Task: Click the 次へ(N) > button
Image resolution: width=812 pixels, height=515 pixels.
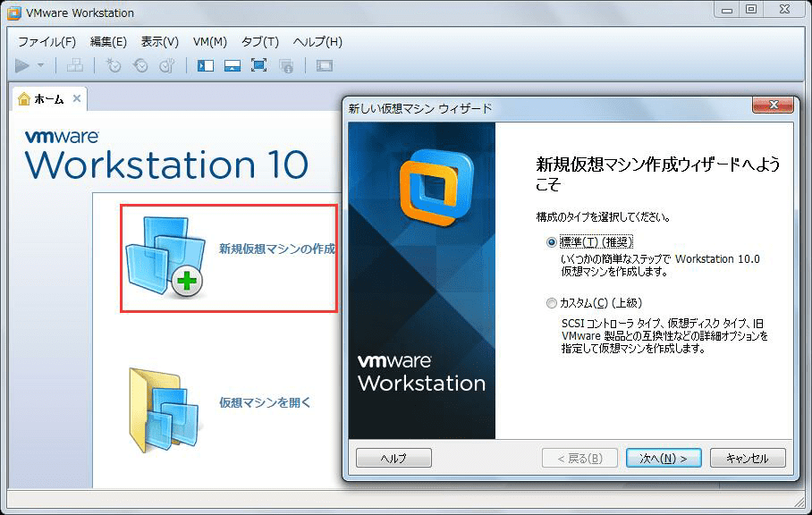Action: pos(664,458)
